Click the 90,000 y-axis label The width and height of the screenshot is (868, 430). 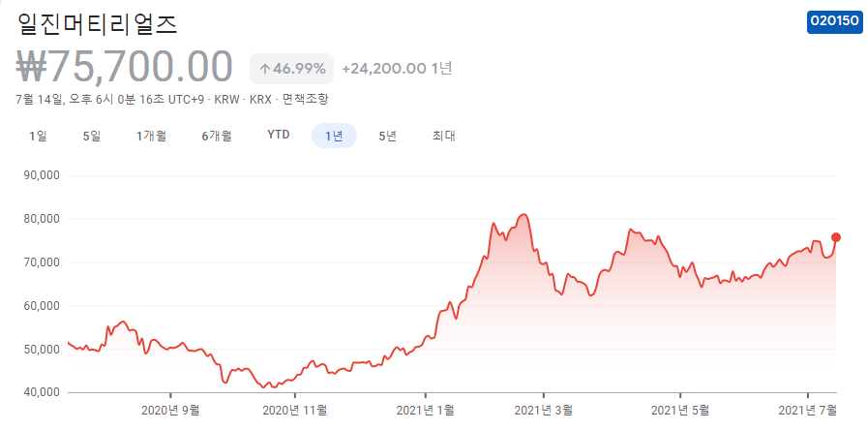(x=42, y=175)
